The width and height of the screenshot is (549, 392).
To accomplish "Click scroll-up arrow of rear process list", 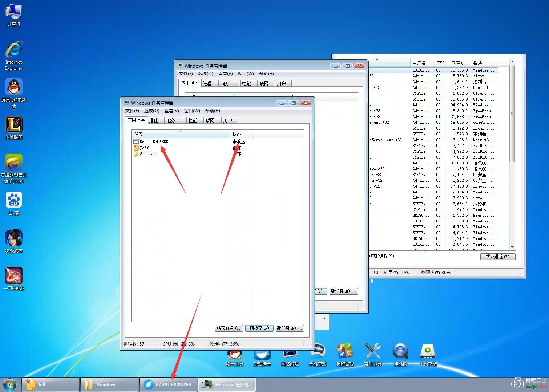I will (x=512, y=62).
